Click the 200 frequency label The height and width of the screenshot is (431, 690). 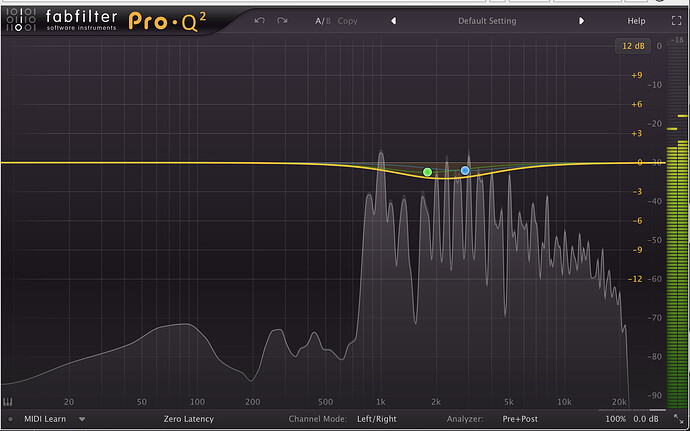point(253,402)
